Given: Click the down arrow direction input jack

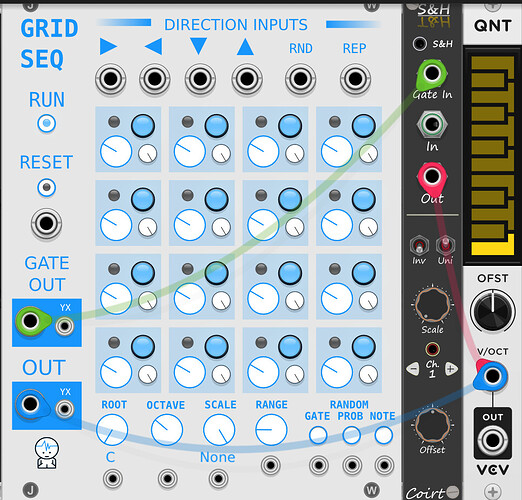Looking at the screenshot, I should click(x=200, y=79).
